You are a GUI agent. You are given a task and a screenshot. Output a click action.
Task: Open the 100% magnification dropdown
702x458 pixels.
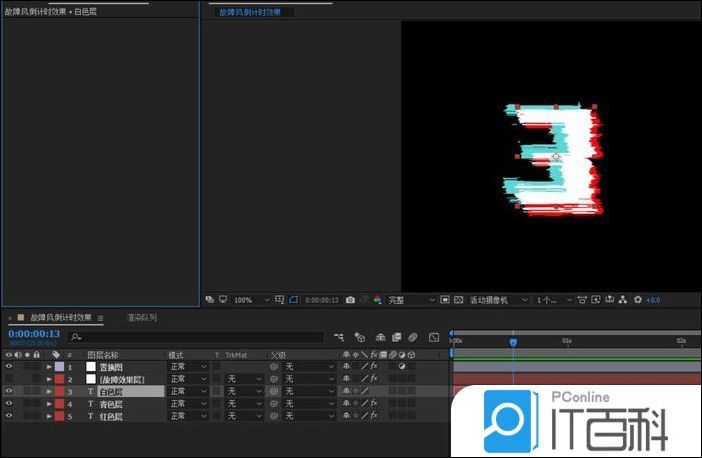tap(252, 299)
